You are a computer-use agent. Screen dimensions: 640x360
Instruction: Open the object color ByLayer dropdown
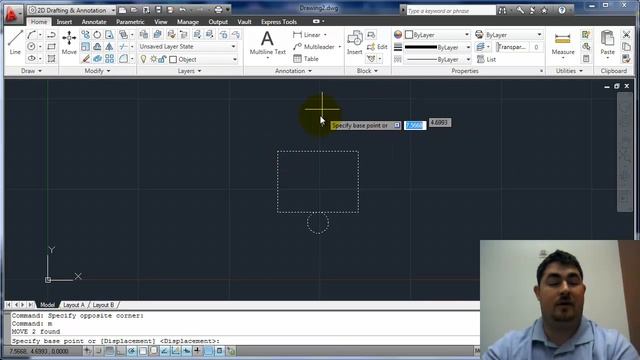click(x=438, y=35)
